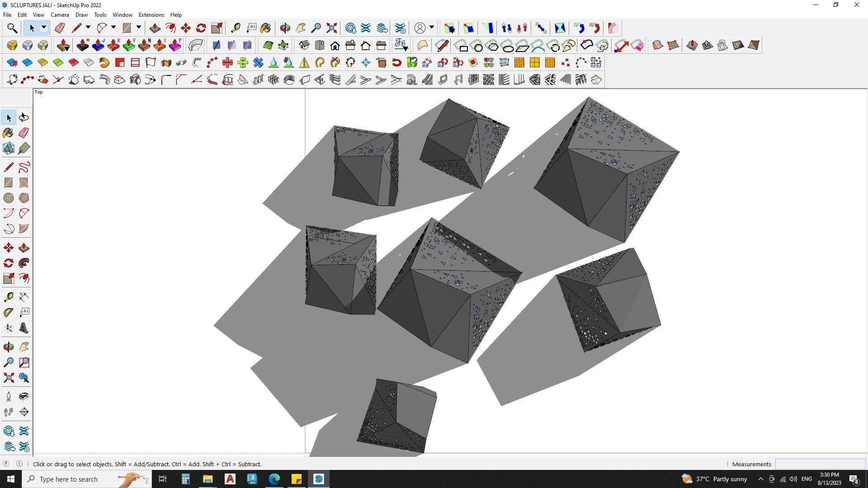Viewport: 868px width, 488px height.
Task: Click the Search magnifier in the top toolbar
Action: click(x=12, y=28)
